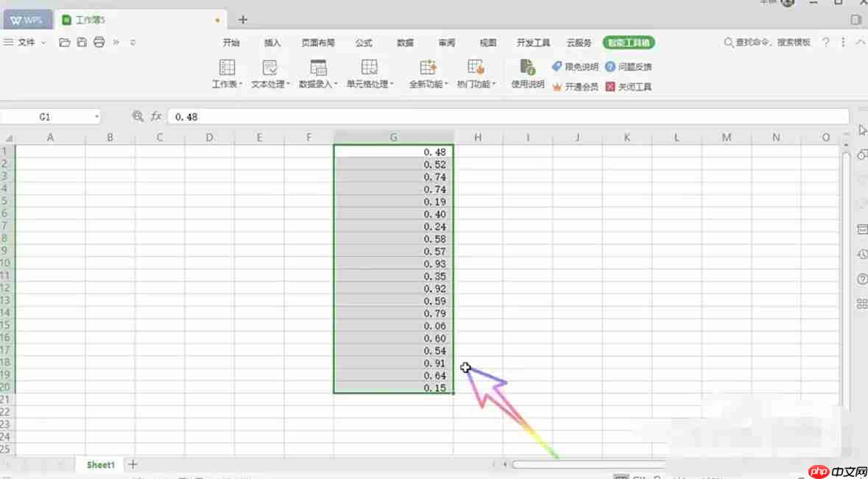This screenshot has width=868, height=479.
Task: Click the Open file icon near 文件 menu
Action: pyautogui.click(x=64, y=42)
